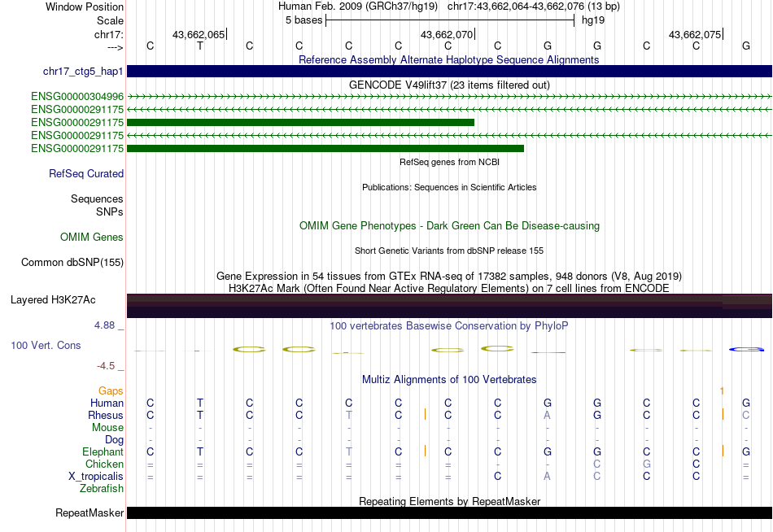Viewport: 773px width, 532px height.
Task: Click the 5 bases scale bar
Action: (450, 20)
